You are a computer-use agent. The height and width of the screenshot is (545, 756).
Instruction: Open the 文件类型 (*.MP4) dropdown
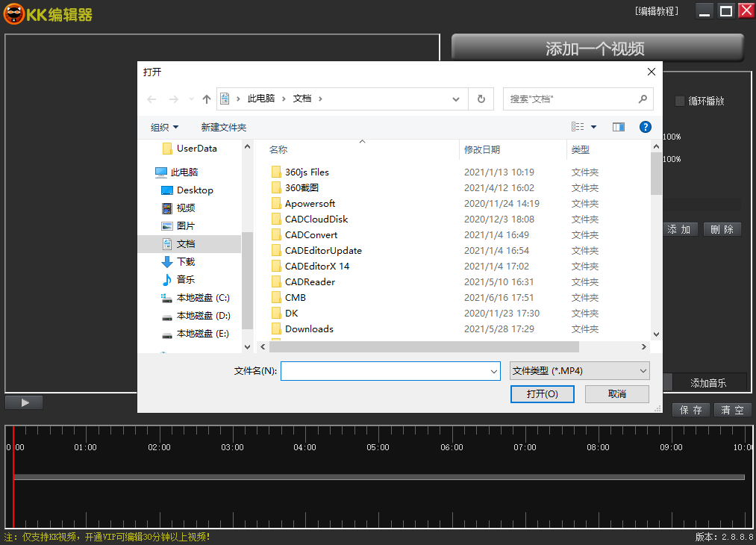(x=579, y=370)
